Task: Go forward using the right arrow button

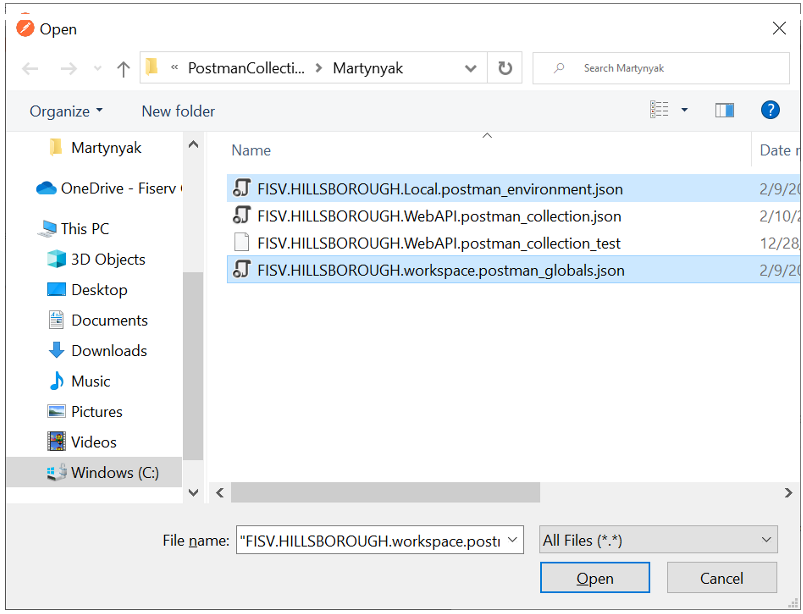Action: pos(68,68)
